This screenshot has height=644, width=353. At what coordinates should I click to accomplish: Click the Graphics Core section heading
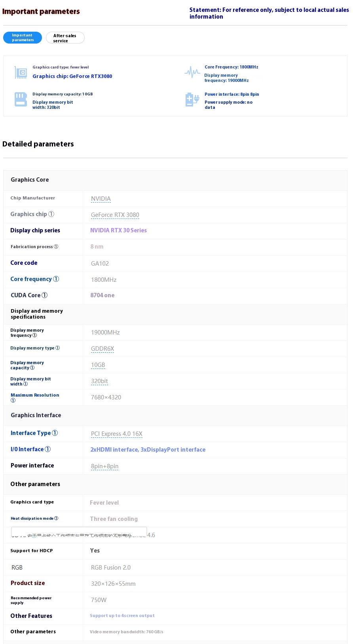30,180
